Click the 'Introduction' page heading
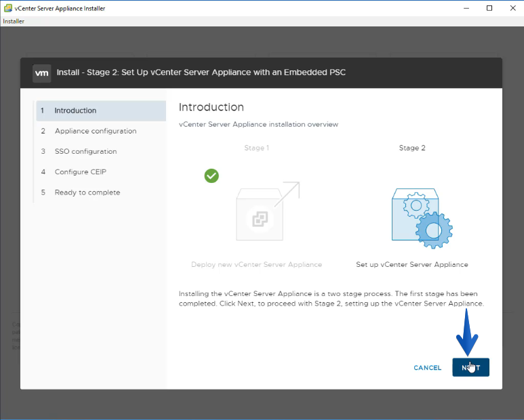 [x=211, y=107]
